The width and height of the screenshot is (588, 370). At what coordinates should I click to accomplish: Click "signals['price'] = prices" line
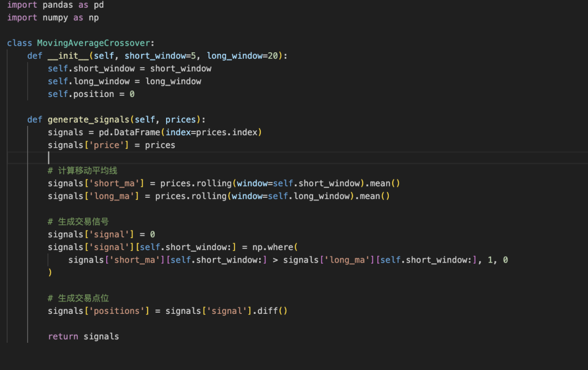point(112,145)
